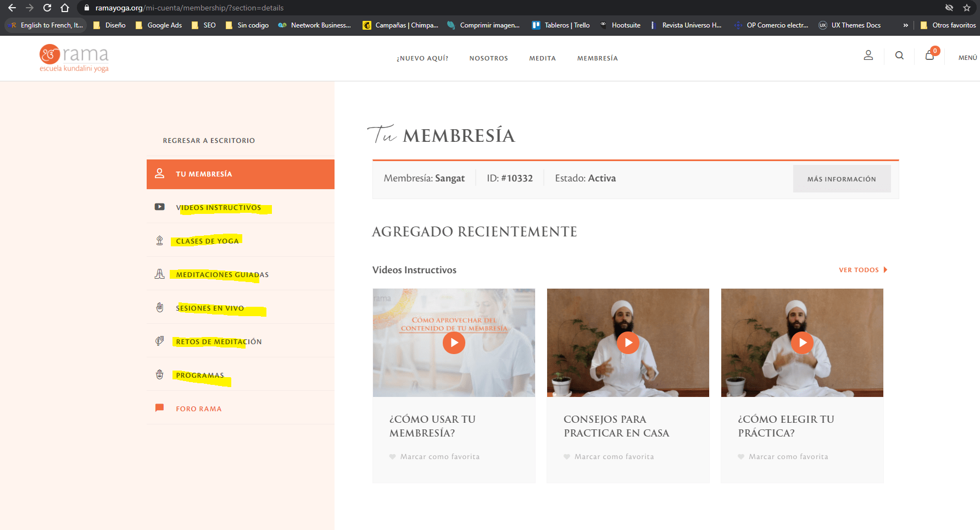Open Clases de Yoga sidebar link
The image size is (980, 530).
click(x=208, y=241)
